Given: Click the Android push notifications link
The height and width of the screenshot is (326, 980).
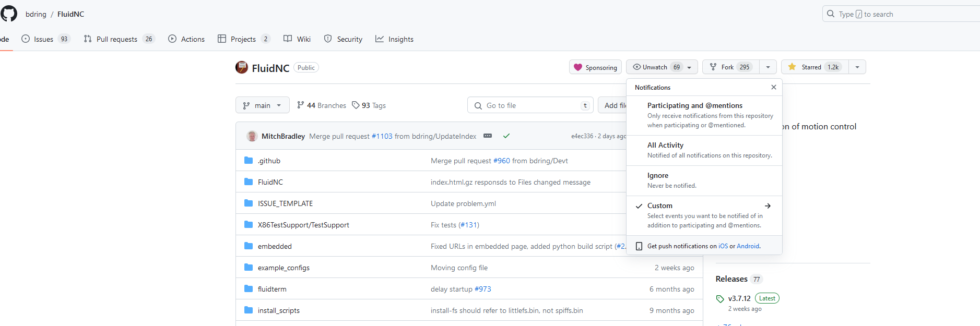Looking at the screenshot, I should (748, 246).
